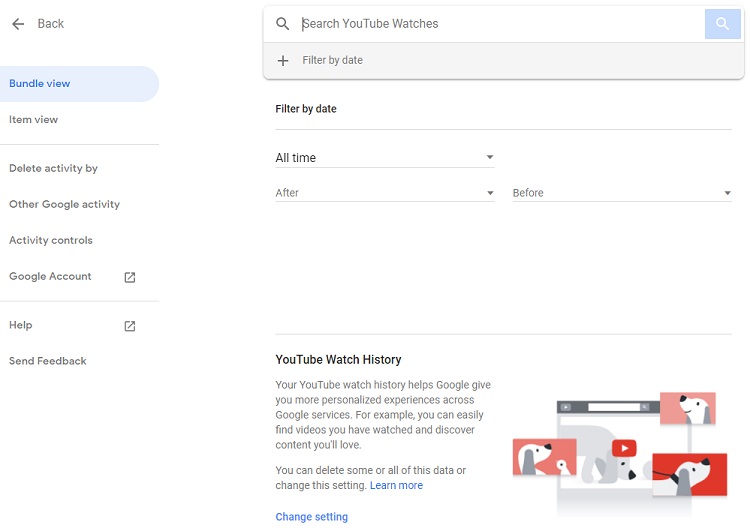Switch to Item view
This screenshot has height=531, width=750.
click(x=34, y=120)
